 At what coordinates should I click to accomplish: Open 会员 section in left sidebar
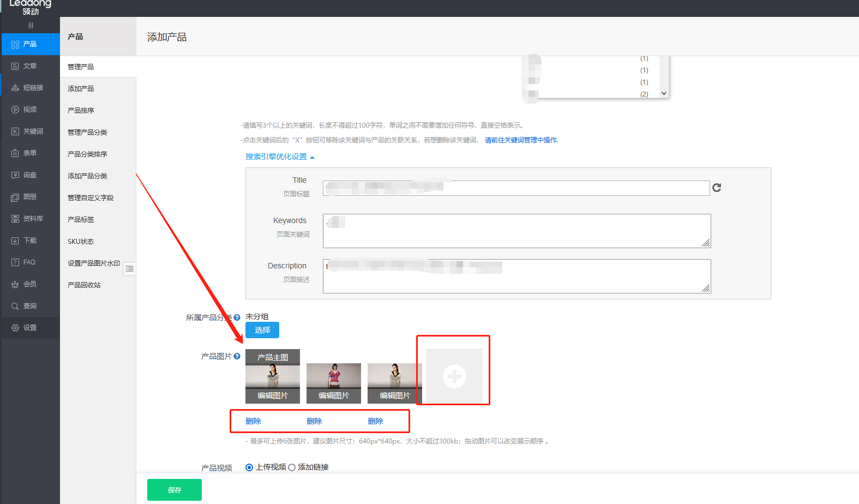point(30,284)
